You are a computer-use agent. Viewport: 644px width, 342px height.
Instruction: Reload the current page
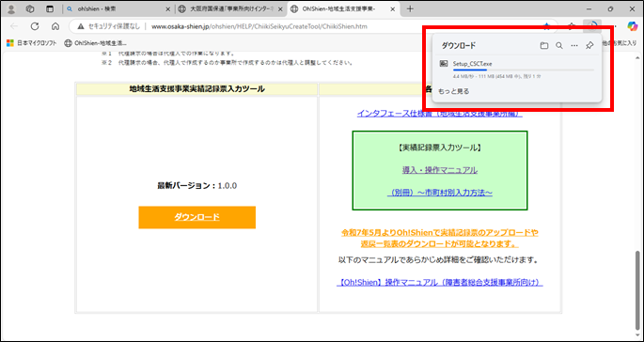(35, 26)
